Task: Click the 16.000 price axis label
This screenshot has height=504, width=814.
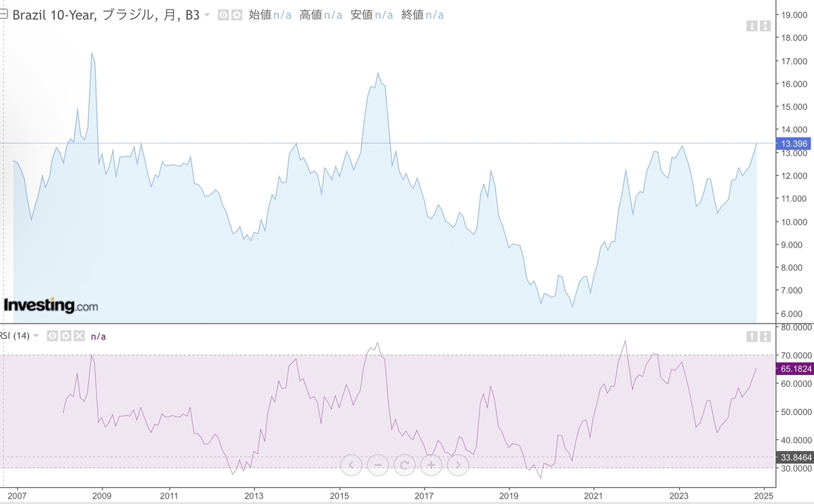Action: [x=794, y=84]
